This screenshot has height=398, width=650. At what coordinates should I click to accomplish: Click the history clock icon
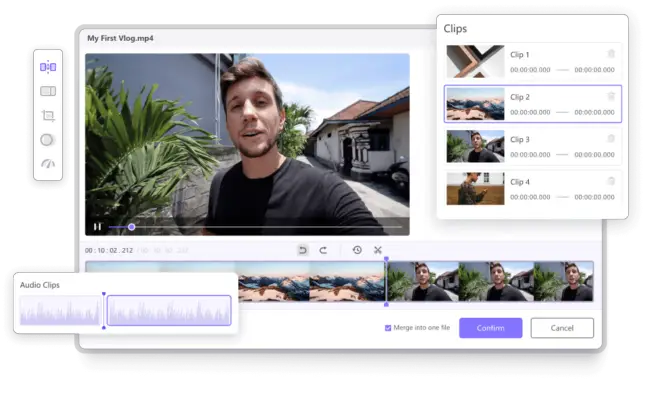pyautogui.click(x=357, y=250)
